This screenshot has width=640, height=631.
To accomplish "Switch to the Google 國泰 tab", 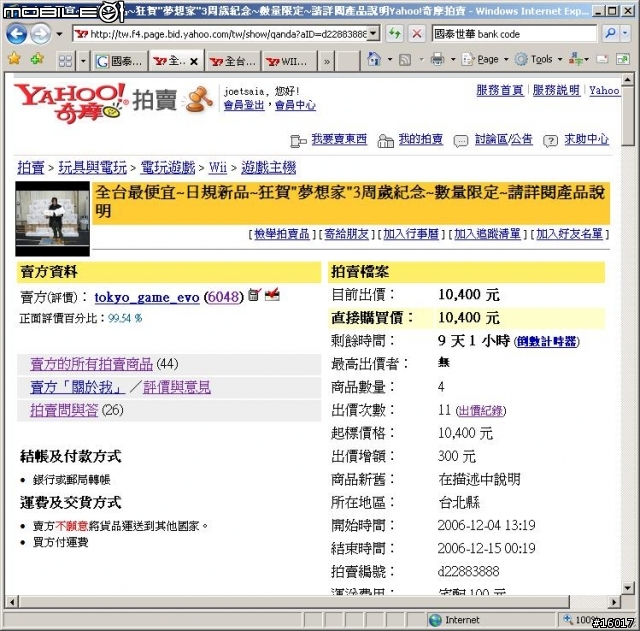I will coord(119,61).
